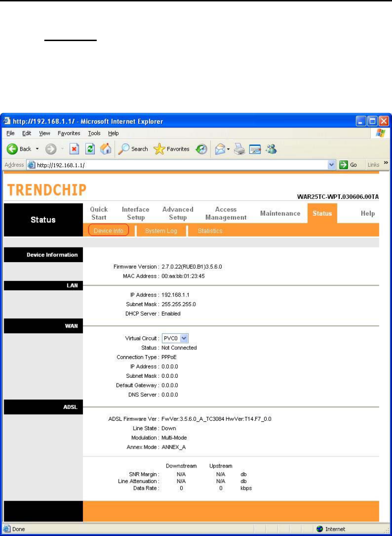The image size is (392, 536).
Task: Go to Home page icon
Action: [105, 149]
